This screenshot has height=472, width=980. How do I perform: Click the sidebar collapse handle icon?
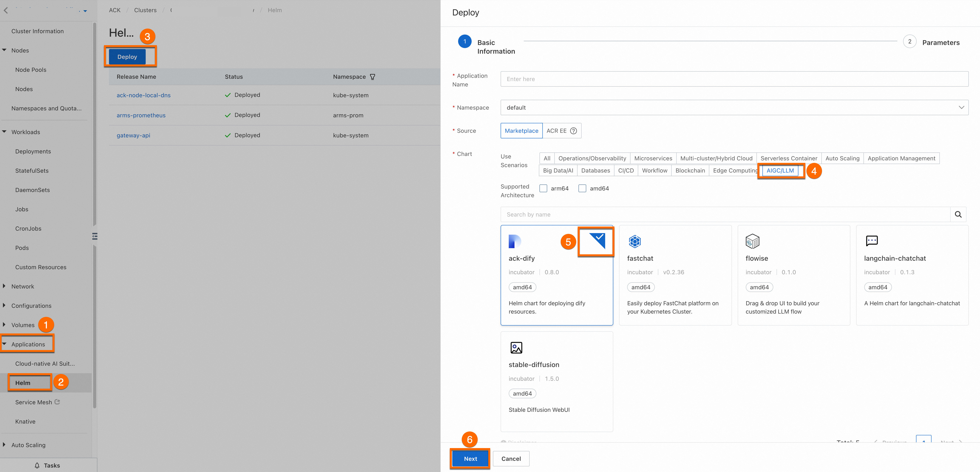pos(95,236)
